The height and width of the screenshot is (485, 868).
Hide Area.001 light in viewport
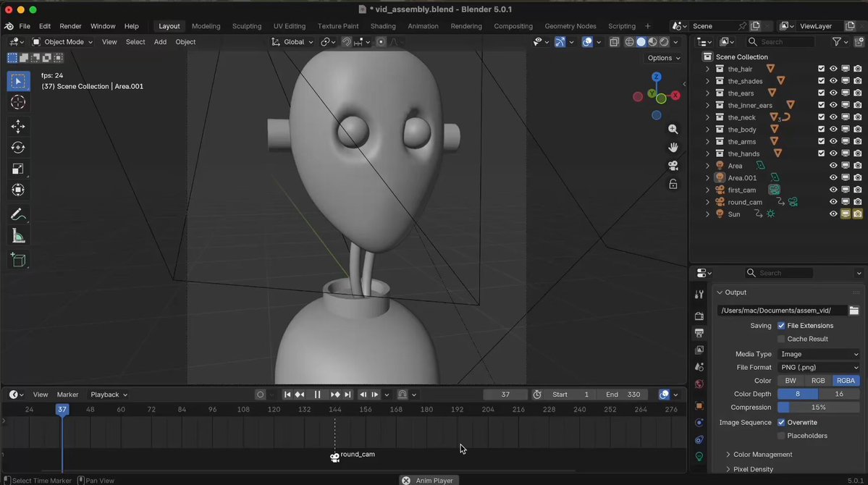833,178
